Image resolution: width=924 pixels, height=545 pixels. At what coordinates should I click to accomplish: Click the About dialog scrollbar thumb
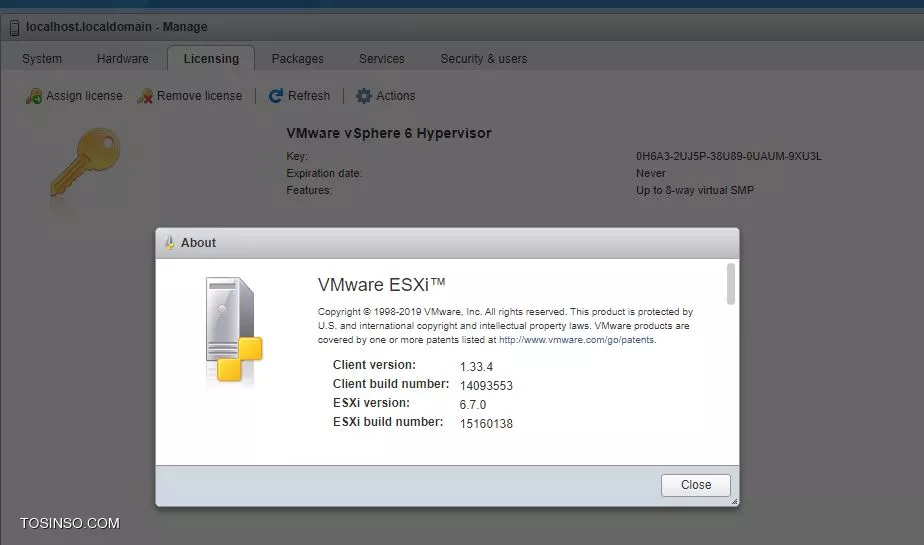pyautogui.click(x=731, y=284)
